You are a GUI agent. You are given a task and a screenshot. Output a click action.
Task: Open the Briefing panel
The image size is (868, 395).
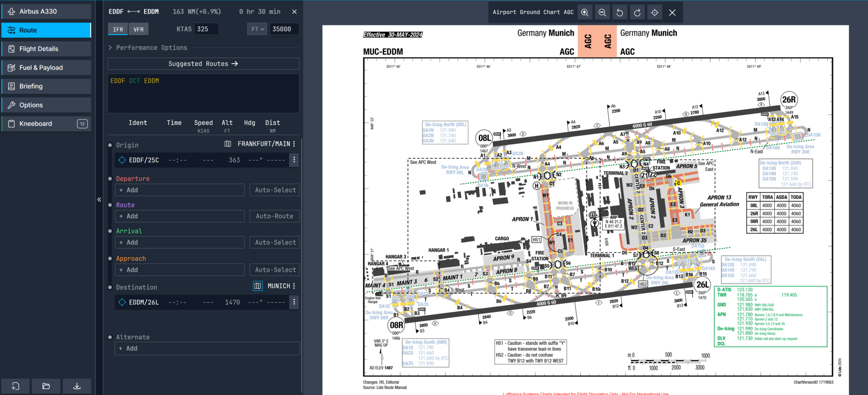[46, 86]
